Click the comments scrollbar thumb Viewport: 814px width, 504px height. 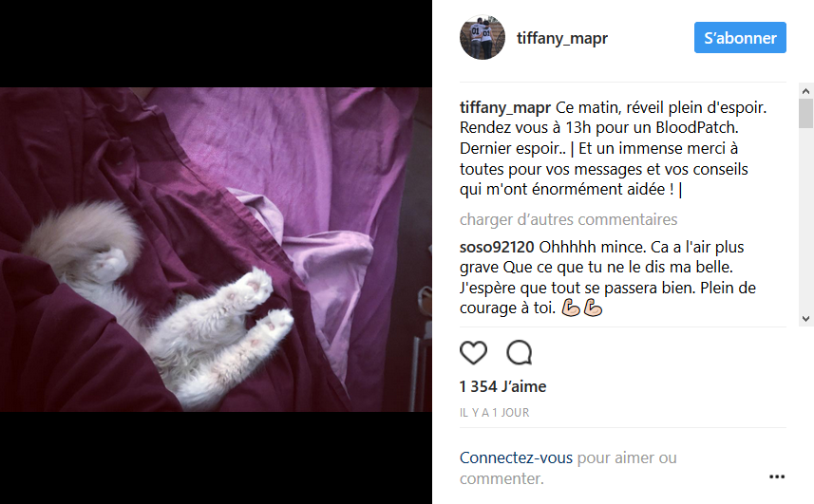pos(805,113)
